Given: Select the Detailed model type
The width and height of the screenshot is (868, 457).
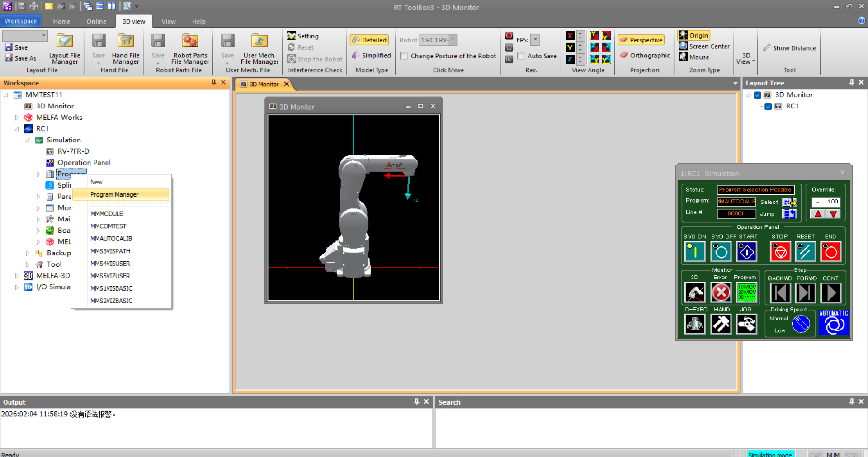Looking at the screenshot, I should tap(369, 40).
